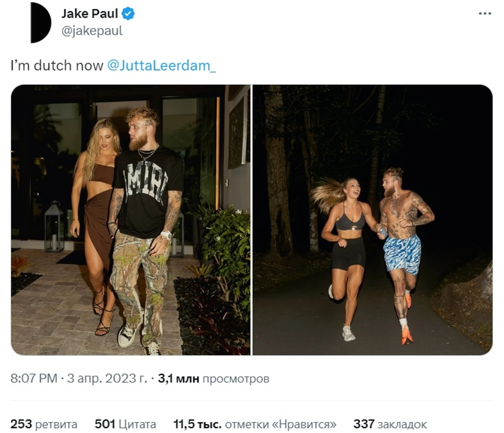Click the lantern beside the doorway in left photo
Image resolution: width=504 pixels, height=433 pixels.
[x=54, y=227]
